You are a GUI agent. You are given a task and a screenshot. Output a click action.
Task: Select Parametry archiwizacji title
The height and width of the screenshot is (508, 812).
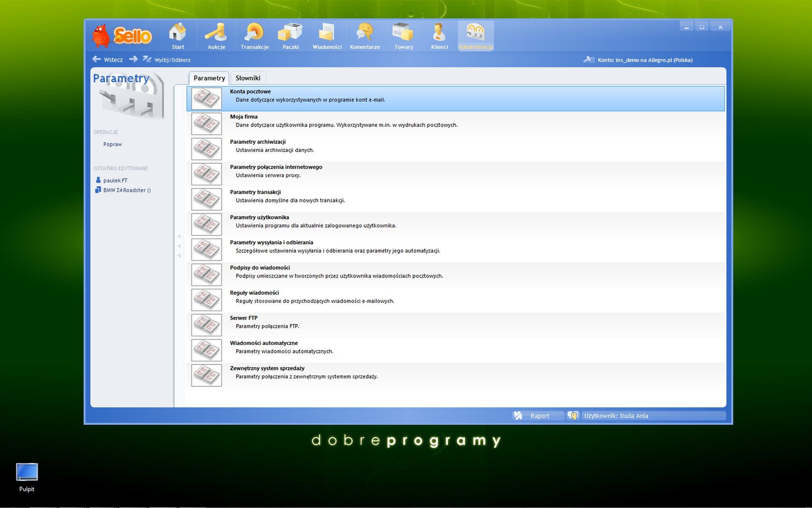258,142
